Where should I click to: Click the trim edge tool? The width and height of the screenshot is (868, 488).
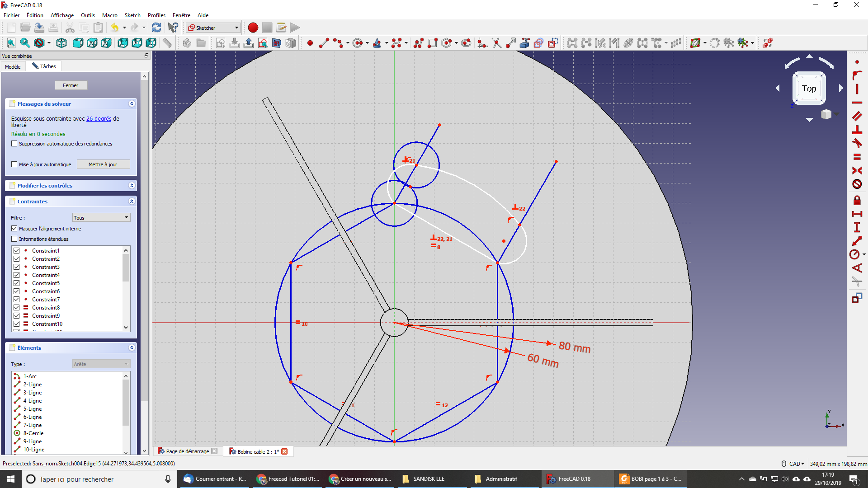[497, 43]
